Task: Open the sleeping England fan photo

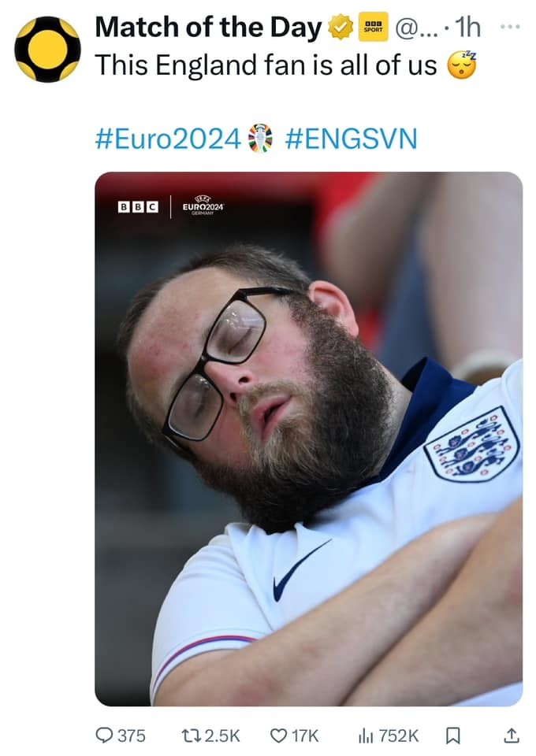Action: click(308, 438)
